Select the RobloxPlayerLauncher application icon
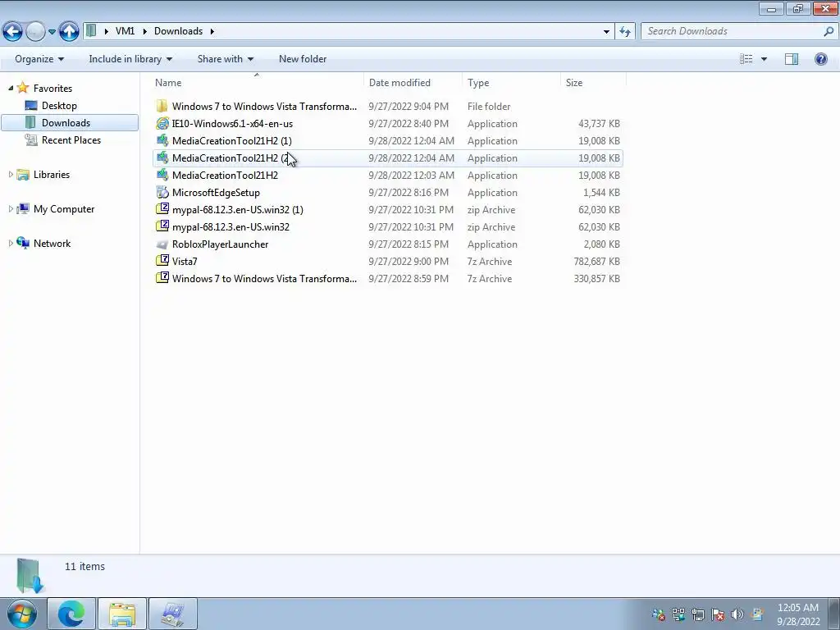 tap(162, 244)
